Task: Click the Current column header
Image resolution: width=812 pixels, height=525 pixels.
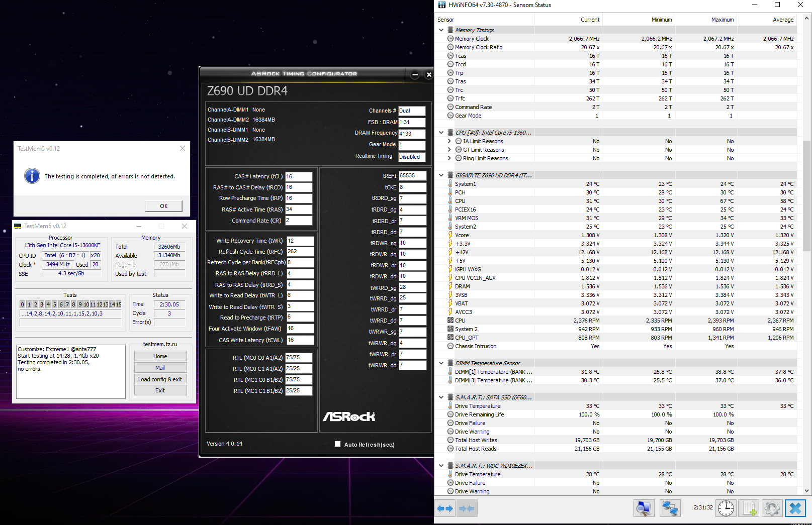Action: pos(568,20)
